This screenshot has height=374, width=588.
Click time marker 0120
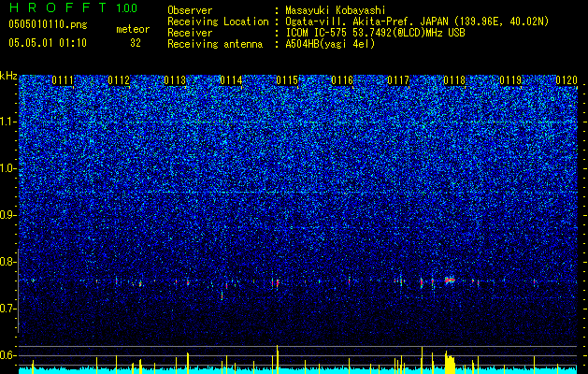[x=566, y=80]
